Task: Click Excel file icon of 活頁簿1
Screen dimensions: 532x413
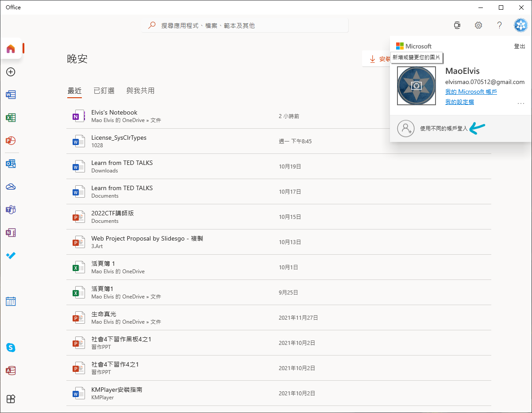Action: [78, 292]
